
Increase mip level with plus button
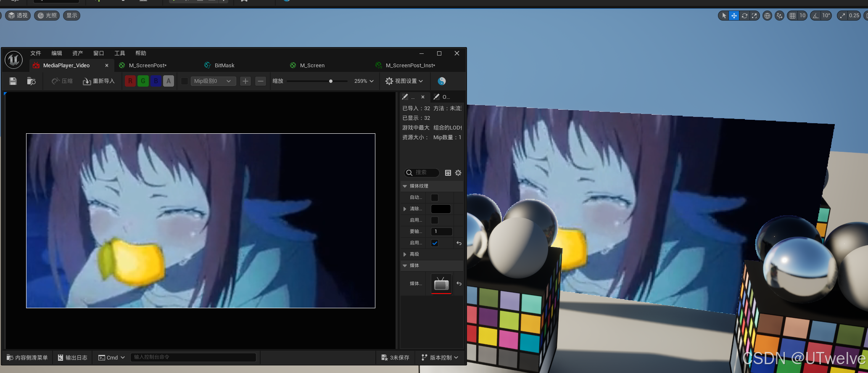pyautogui.click(x=245, y=81)
